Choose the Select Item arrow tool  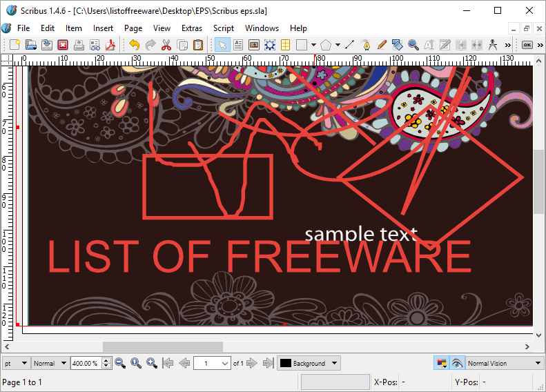click(x=222, y=45)
